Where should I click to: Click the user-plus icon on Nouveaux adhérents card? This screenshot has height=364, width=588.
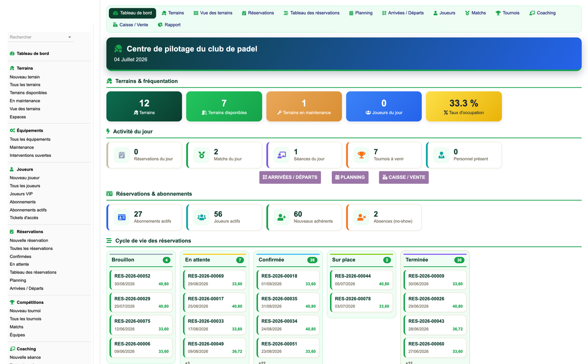pos(282,218)
